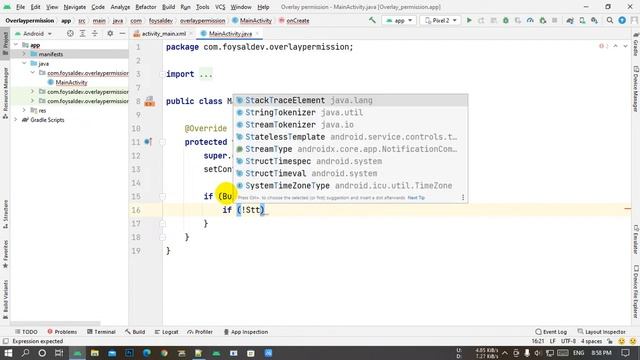The height and width of the screenshot is (360, 640).
Task: Open the VCS menu
Action: [220, 7]
